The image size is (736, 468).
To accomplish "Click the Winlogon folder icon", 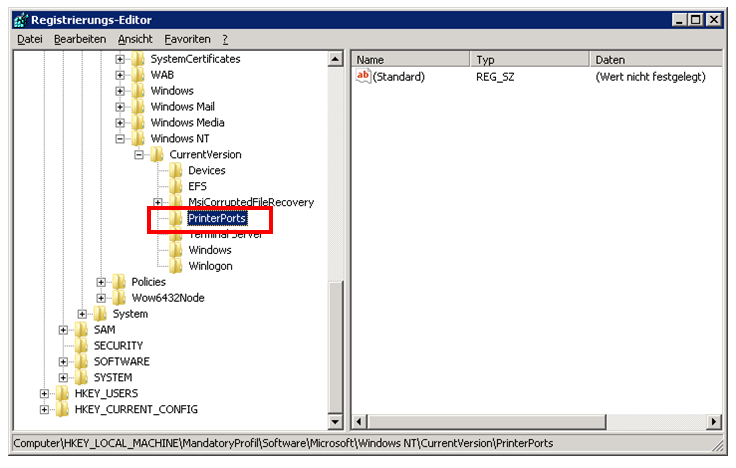I will click(x=176, y=266).
